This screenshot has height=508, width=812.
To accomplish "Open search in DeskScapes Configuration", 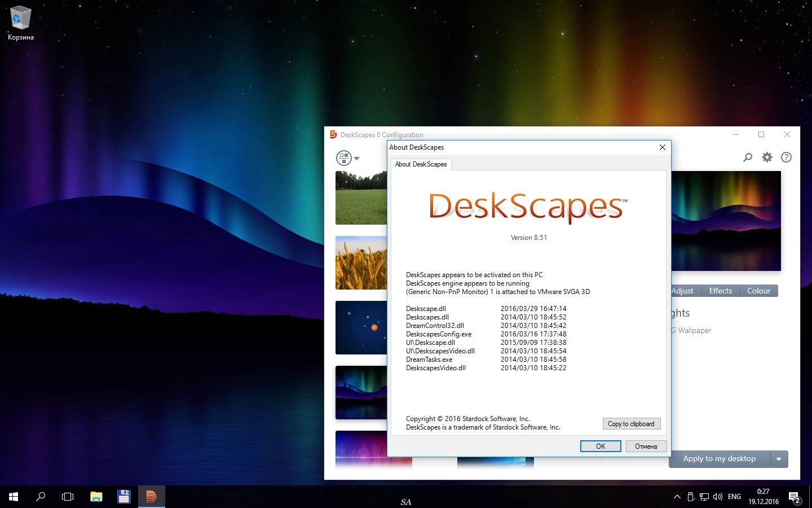I will pos(748,157).
